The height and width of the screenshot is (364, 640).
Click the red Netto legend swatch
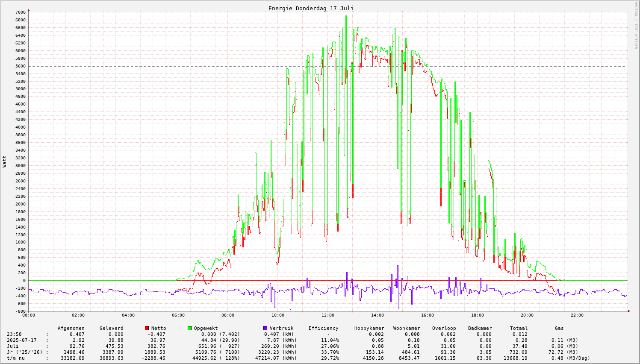[147, 328]
